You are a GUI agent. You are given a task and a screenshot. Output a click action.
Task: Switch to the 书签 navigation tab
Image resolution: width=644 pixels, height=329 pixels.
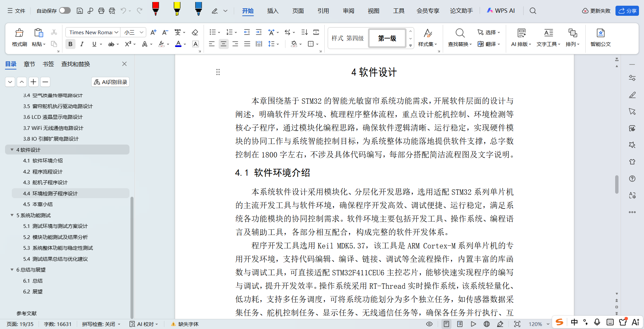click(48, 64)
